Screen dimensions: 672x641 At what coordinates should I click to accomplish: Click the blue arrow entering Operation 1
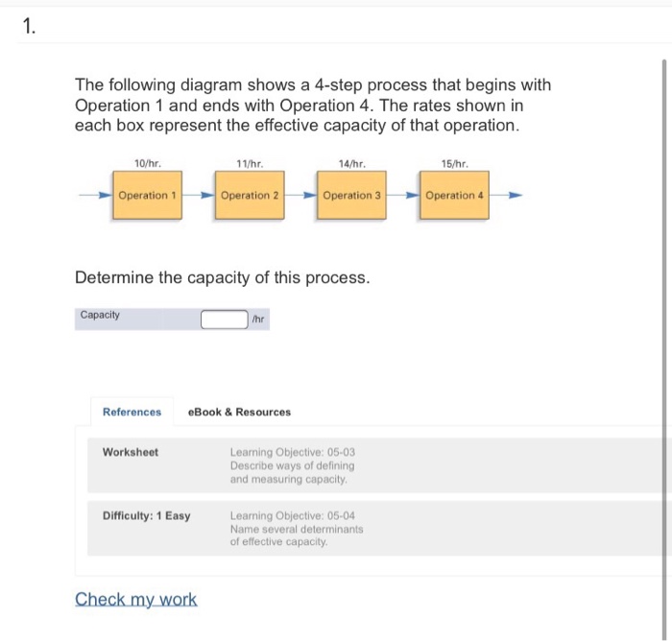click(x=96, y=196)
